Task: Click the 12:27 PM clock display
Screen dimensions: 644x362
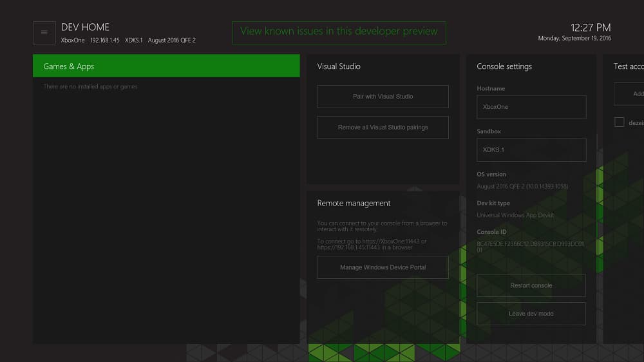Action: click(590, 28)
